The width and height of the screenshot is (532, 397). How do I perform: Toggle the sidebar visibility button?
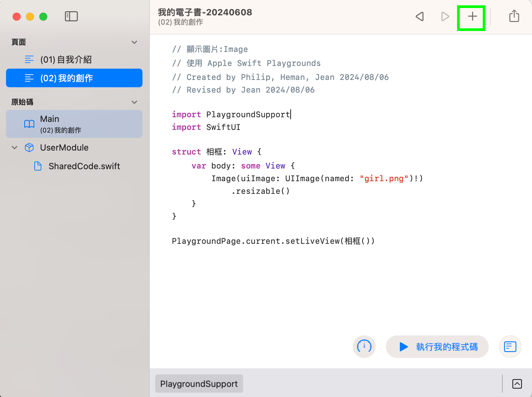(71, 16)
